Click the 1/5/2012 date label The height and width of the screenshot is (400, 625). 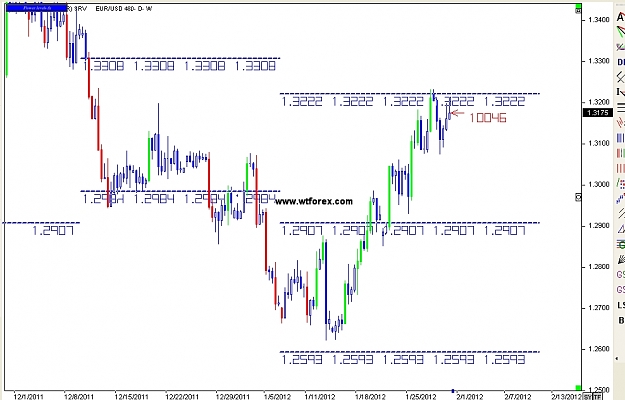pyautogui.click(x=277, y=396)
